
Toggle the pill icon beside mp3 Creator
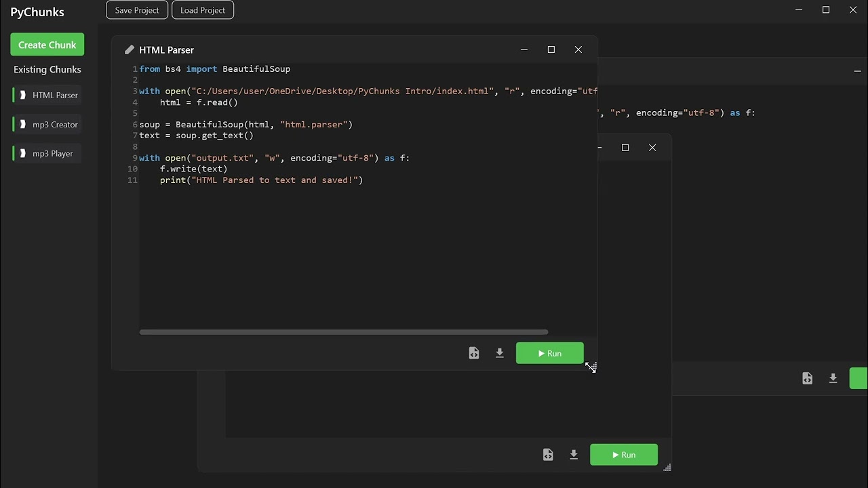22,124
